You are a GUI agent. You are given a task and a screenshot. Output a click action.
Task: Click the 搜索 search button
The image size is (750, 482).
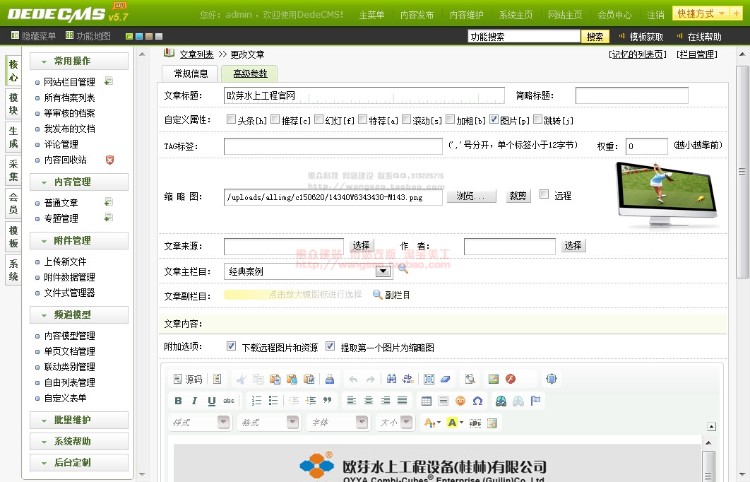(595, 36)
